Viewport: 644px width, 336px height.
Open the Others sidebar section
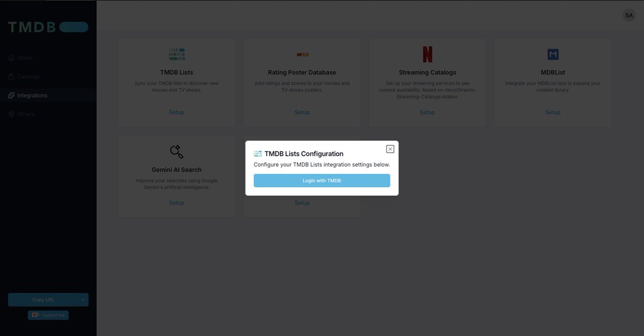[x=48, y=114]
